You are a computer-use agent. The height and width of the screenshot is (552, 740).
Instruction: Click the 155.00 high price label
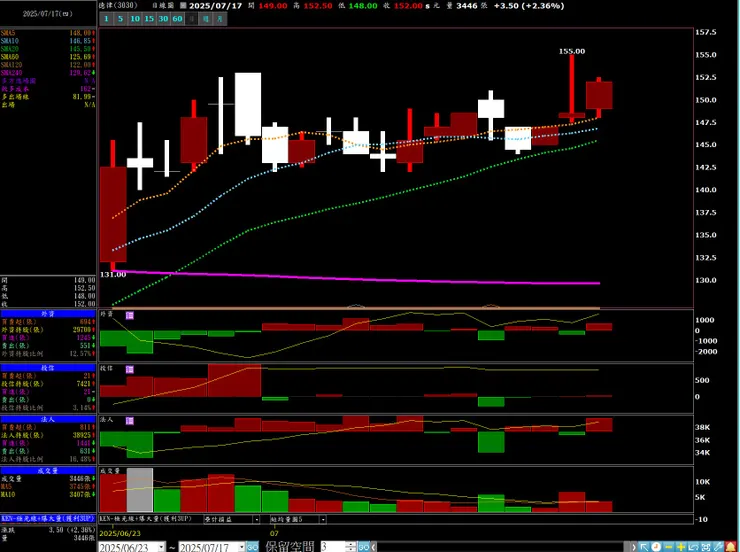[572, 51]
